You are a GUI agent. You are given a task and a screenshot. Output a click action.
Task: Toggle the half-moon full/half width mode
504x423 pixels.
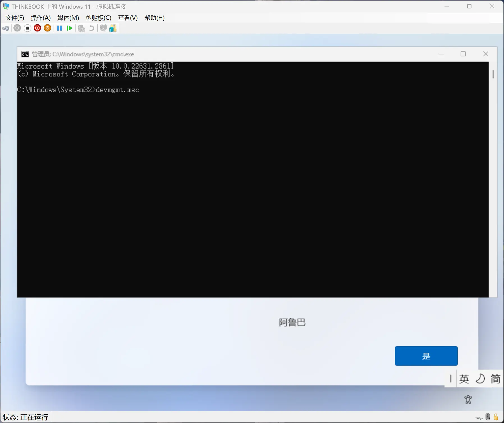(480, 379)
